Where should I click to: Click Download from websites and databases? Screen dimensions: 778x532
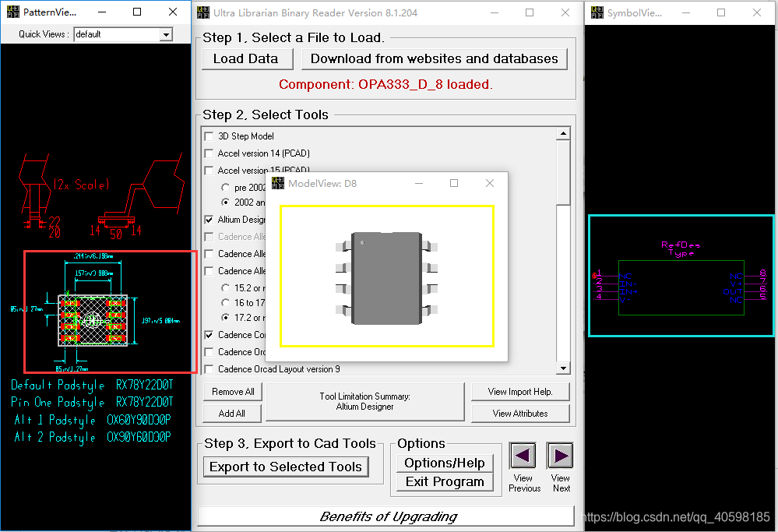(x=434, y=58)
